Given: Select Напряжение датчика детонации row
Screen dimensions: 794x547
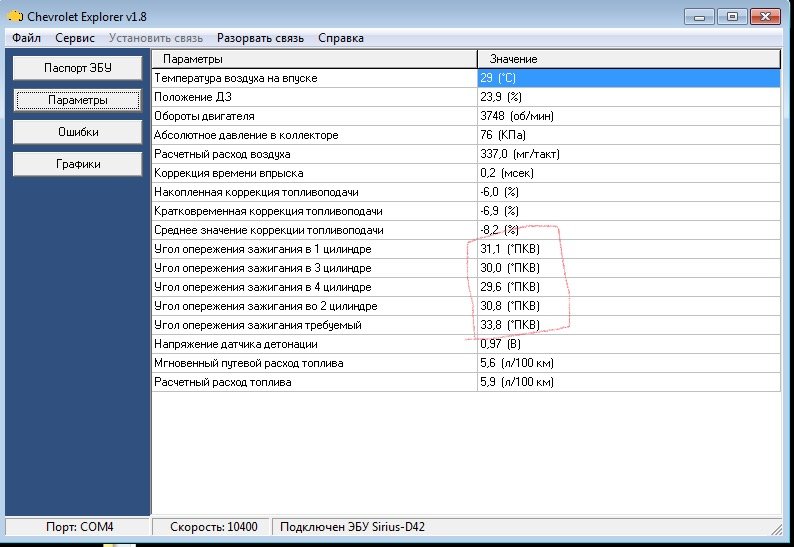Looking at the screenshot, I should click(x=466, y=344).
